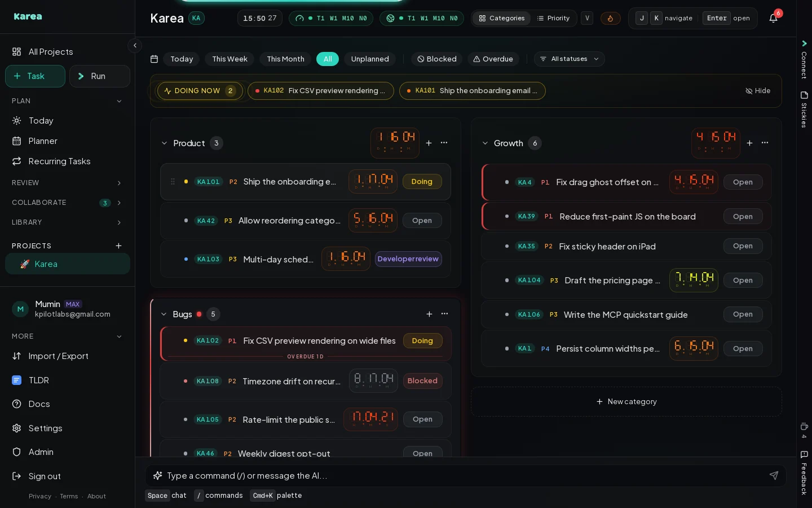Image resolution: width=812 pixels, height=508 pixels.
Task: Open Import / Export
Action: coord(68,356)
